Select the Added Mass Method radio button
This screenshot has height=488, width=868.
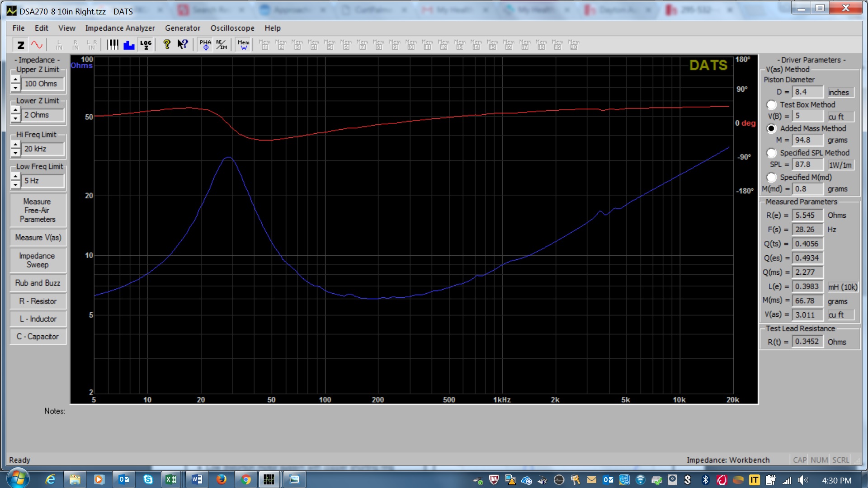(x=772, y=129)
